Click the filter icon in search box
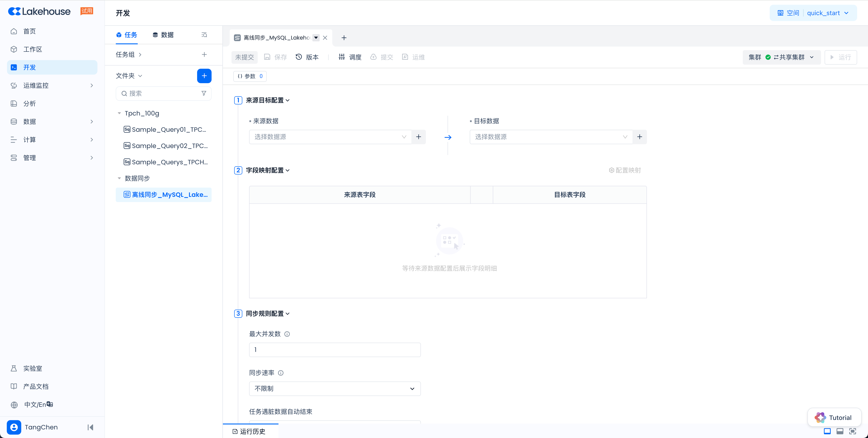This screenshot has width=868, height=438. [203, 93]
